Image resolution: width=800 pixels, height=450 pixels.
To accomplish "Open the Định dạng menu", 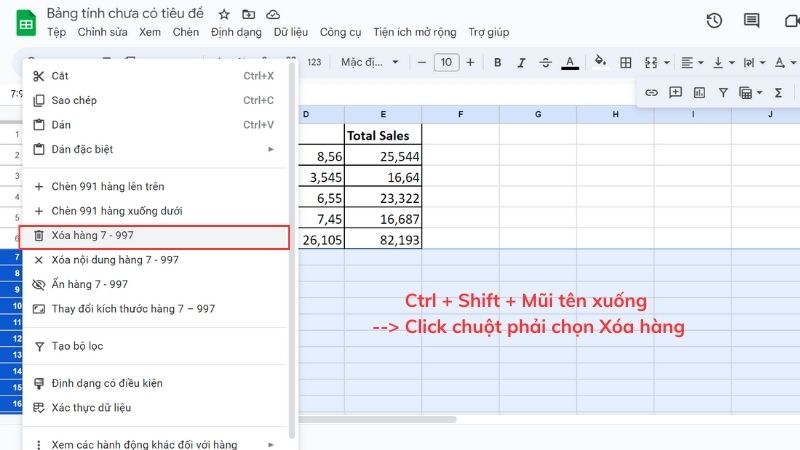I will 236,32.
